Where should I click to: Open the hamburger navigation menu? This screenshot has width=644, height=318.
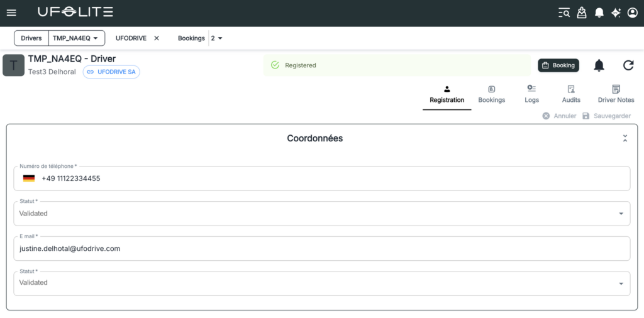point(11,13)
